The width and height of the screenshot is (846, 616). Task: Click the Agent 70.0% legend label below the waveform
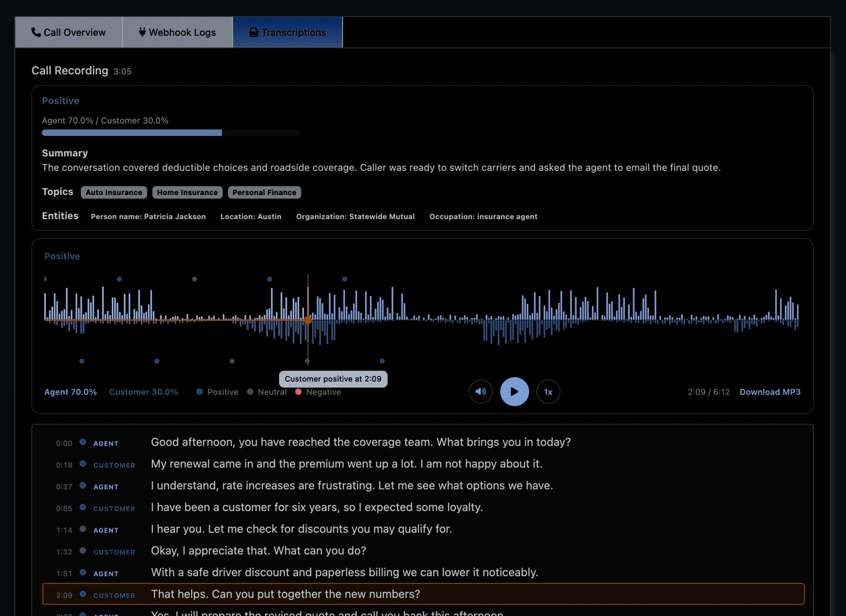click(70, 392)
